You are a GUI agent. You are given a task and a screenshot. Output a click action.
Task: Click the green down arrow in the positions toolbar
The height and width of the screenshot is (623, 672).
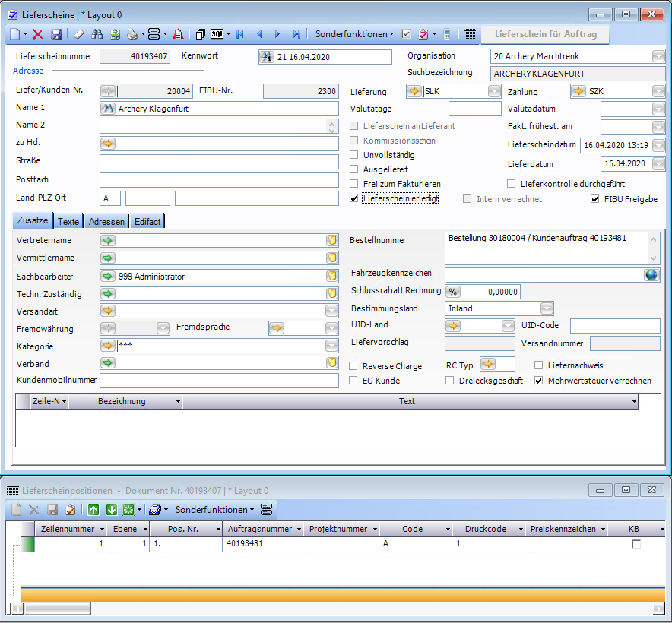tap(111, 510)
